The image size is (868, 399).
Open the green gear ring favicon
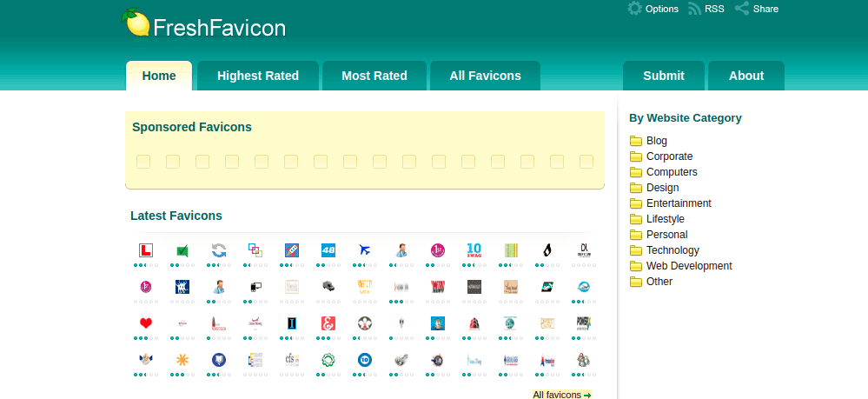[x=328, y=360]
